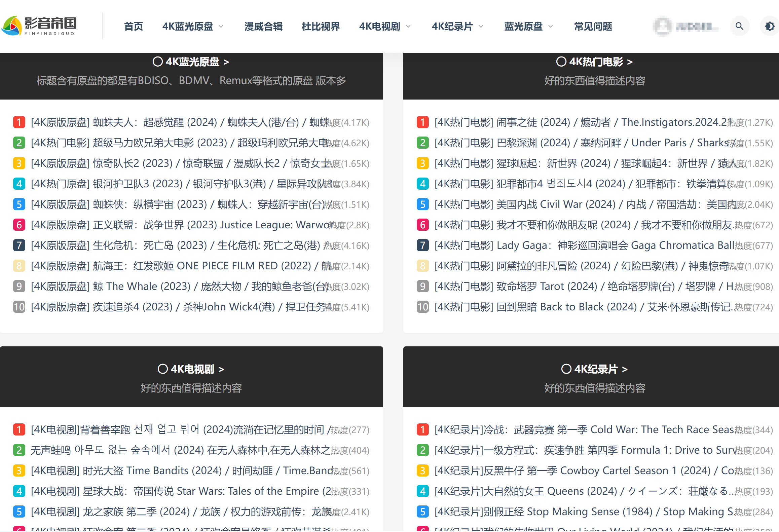Click rank 10 badge for 疾速追杀4
Image resolution: width=779 pixels, height=532 pixels.
(19, 307)
